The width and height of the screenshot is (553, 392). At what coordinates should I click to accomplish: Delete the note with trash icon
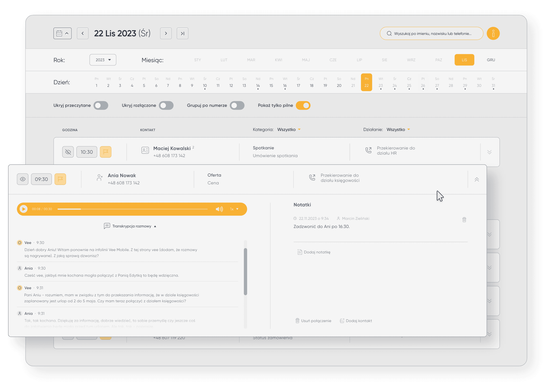tap(464, 219)
